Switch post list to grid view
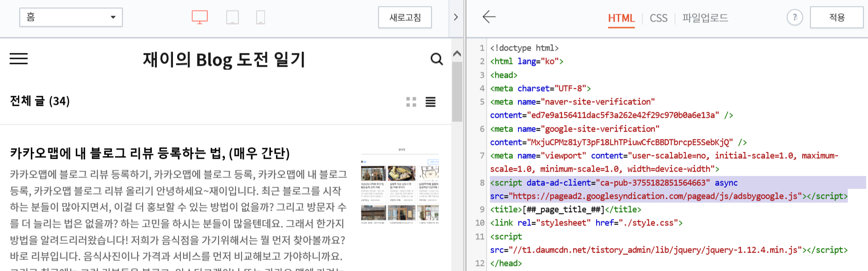Image resolution: width=868 pixels, height=271 pixels. pos(411,102)
